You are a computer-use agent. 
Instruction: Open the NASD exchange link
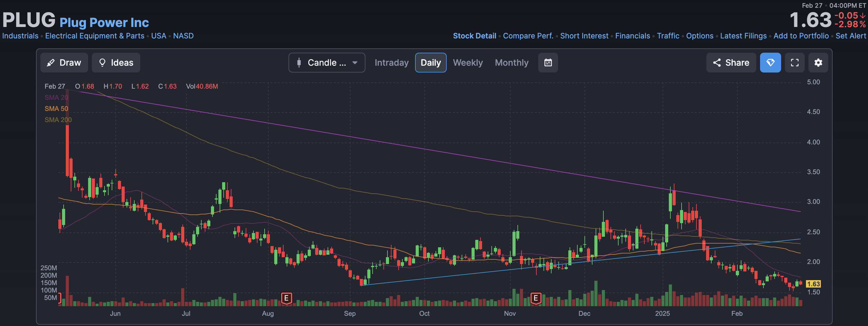pos(183,36)
